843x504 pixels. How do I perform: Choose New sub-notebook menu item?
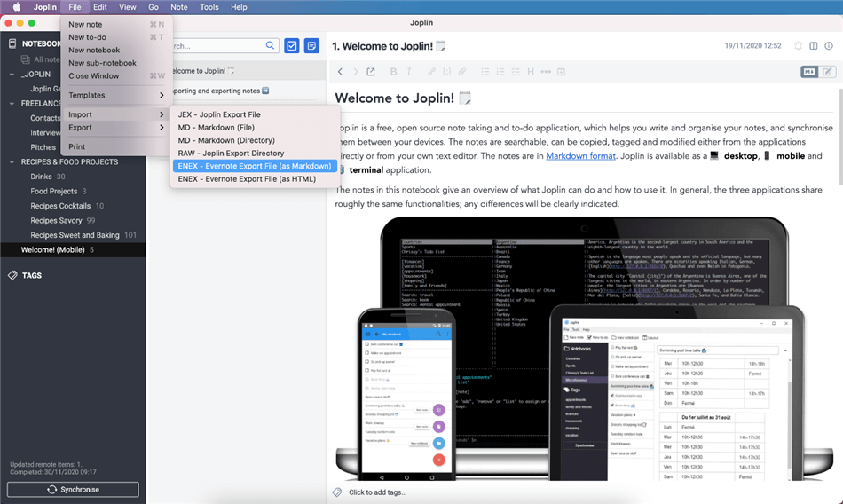click(116, 63)
